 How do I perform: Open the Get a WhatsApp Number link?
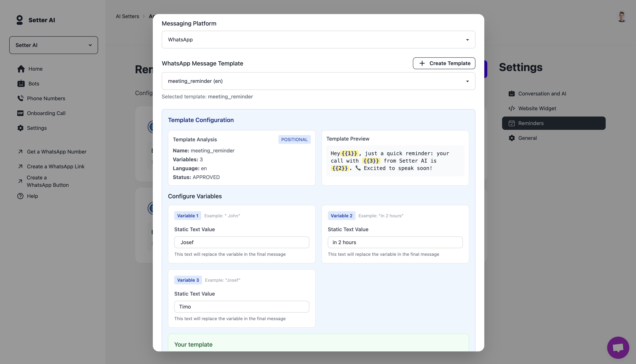coord(56,152)
